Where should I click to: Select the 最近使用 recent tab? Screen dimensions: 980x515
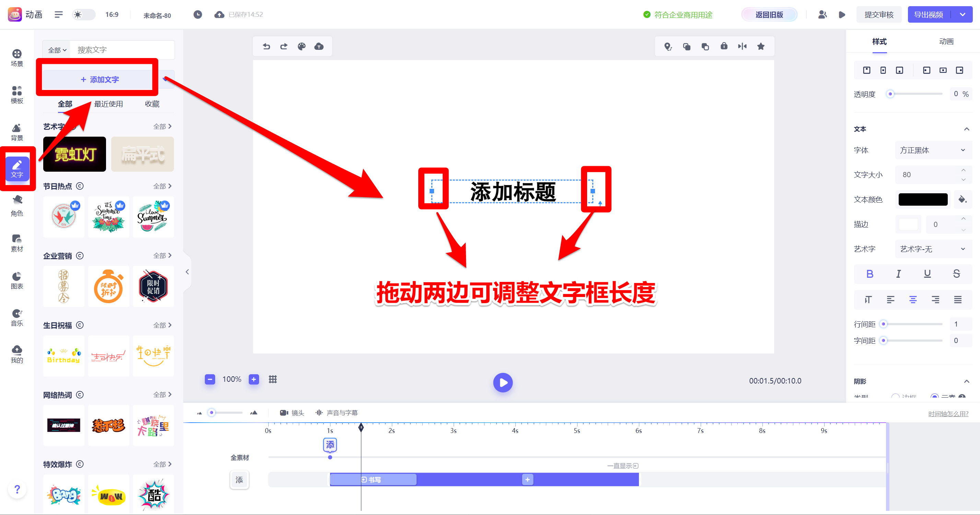(108, 104)
